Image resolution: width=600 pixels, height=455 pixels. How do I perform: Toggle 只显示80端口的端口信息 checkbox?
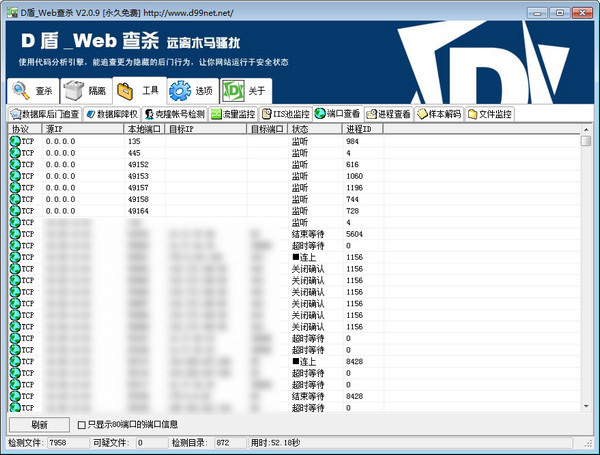click(x=81, y=425)
